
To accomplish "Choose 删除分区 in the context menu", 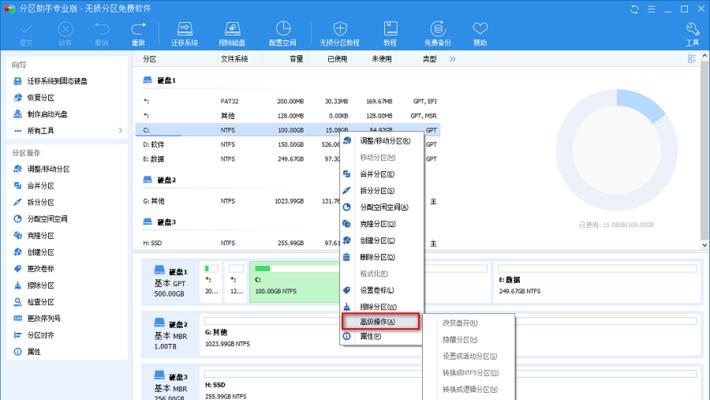I will tap(378, 257).
